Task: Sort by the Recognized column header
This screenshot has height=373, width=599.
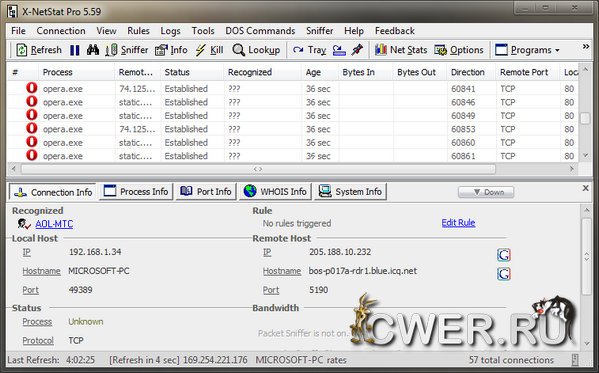Action: coord(262,72)
